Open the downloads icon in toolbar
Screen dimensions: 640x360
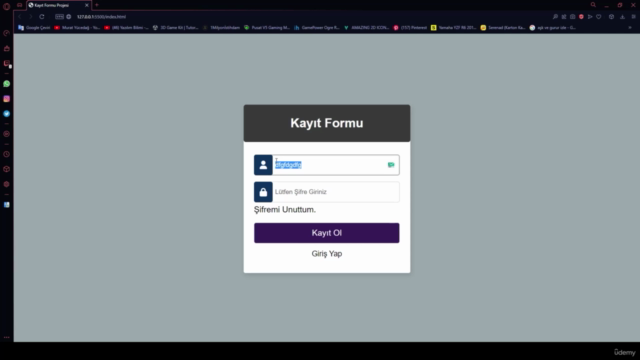(622, 17)
